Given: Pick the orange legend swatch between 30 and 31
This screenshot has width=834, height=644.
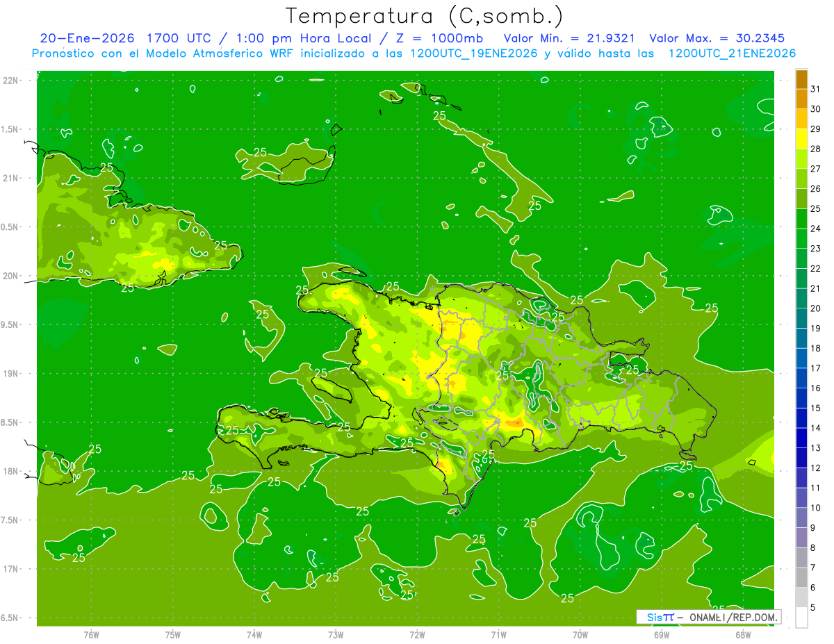Looking at the screenshot, I should [801, 99].
